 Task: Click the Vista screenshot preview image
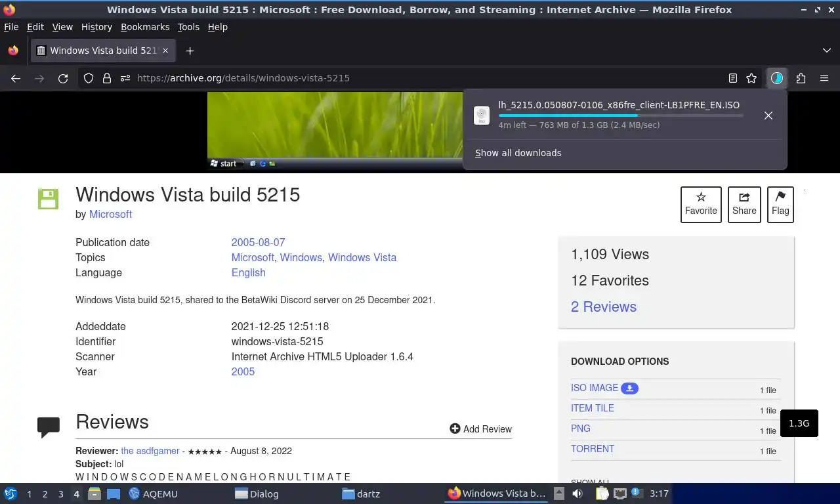tap(335, 131)
